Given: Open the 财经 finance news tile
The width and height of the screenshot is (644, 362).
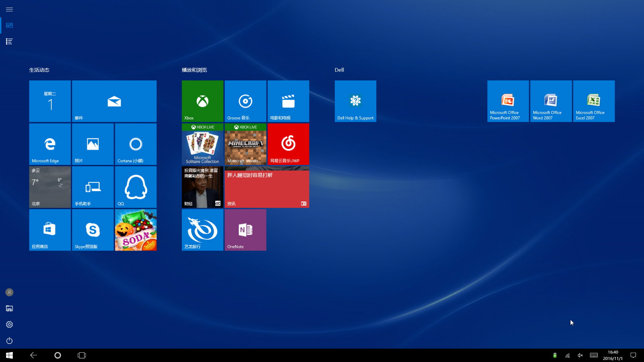Looking at the screenshot, I should 202,187.
